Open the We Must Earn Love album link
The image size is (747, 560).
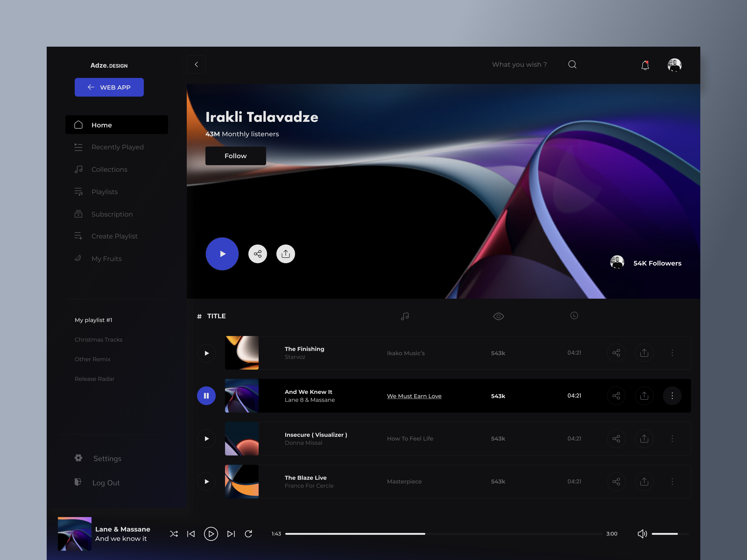coord(414,396)
